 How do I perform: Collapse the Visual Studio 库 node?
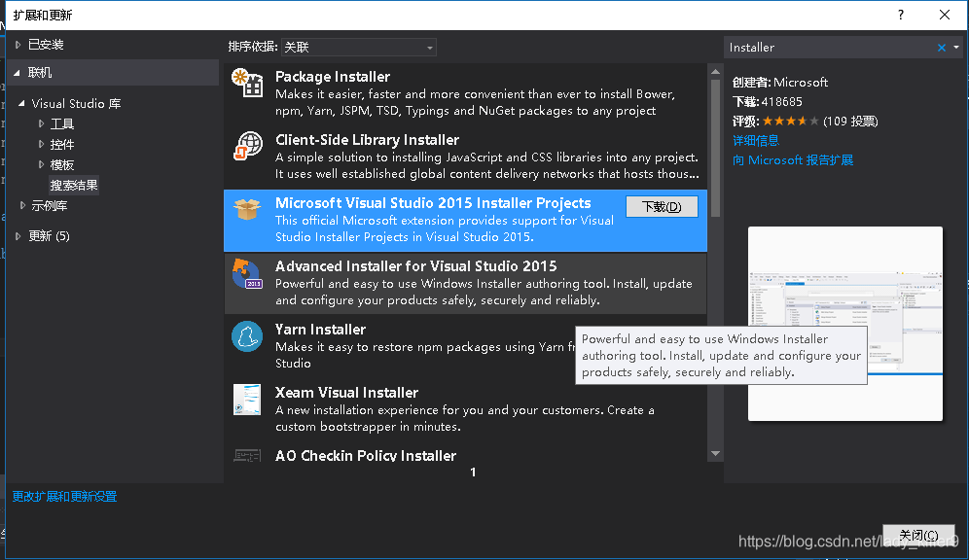(x=21, y=104)
